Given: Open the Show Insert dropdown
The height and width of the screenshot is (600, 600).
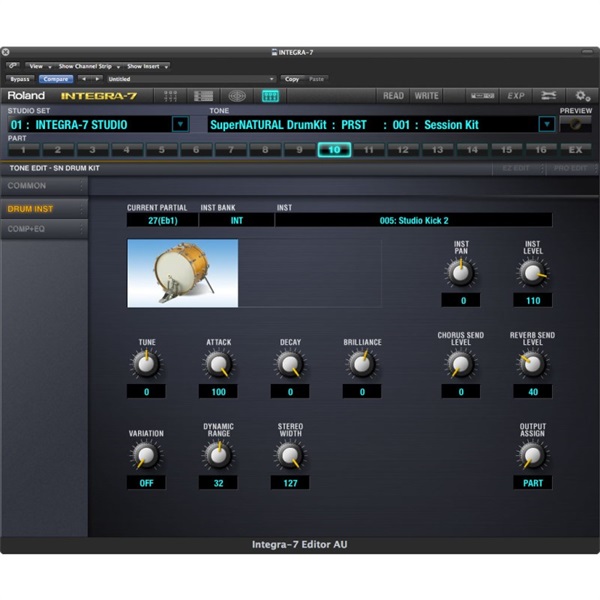Looking at the screenshot, I should pyautogui.click(x=147, y=66).
